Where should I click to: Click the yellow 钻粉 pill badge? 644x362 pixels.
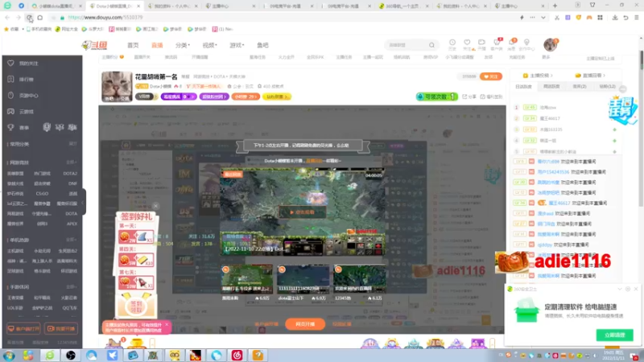click(x=276, y=97)
